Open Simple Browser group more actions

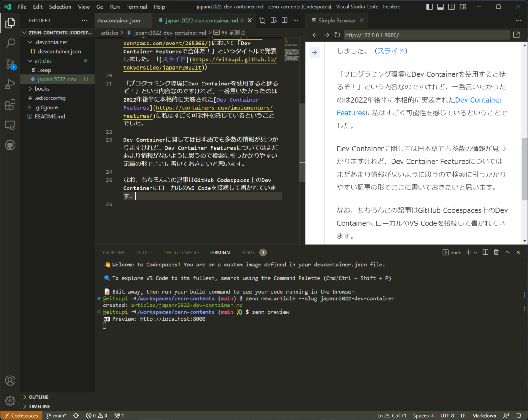[518, 21]
